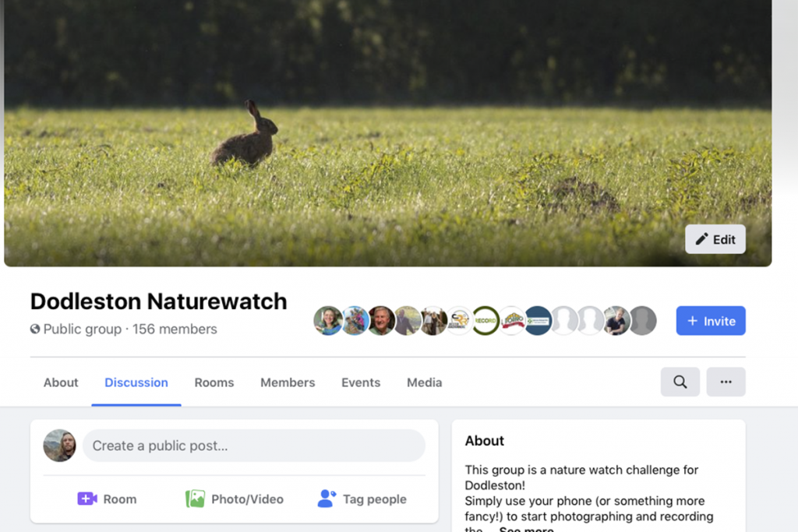Click the search magnifier icon in group
The image size is (798, 532).
pyautogui.click(x=680, y=382)
